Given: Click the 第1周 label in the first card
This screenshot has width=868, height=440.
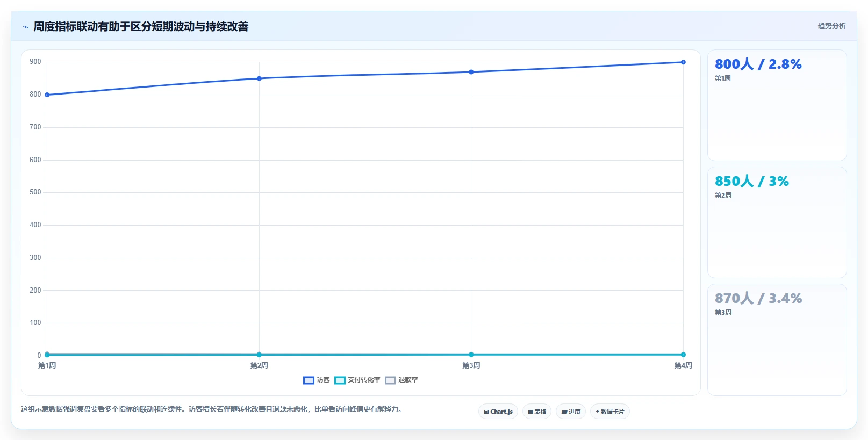Looking at the screenshot, I should tap(722, 78).
